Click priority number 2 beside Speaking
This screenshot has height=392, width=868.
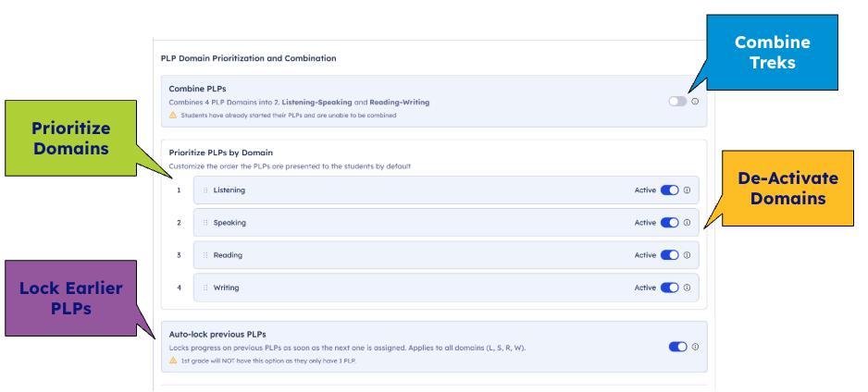(x=179, y=223)
